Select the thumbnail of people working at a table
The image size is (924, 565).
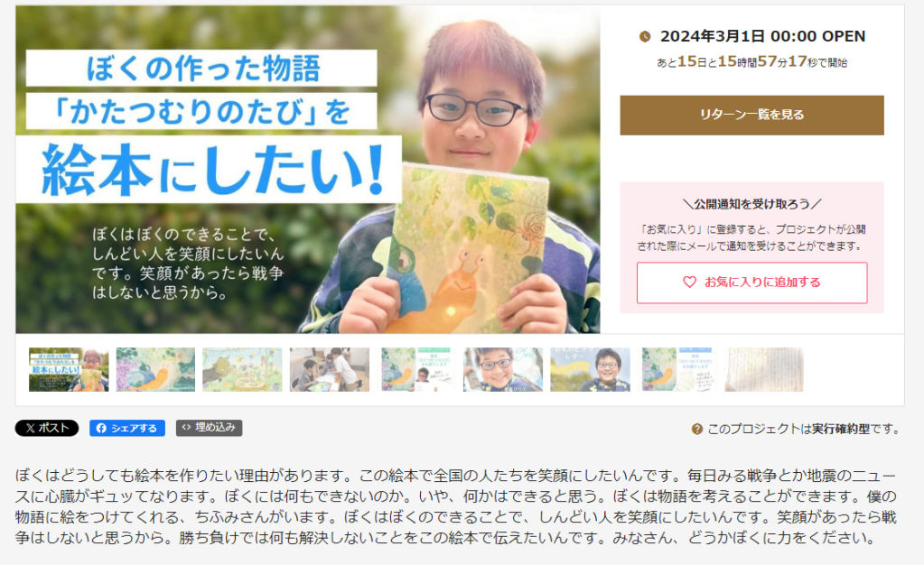click(x=330, y=369)
